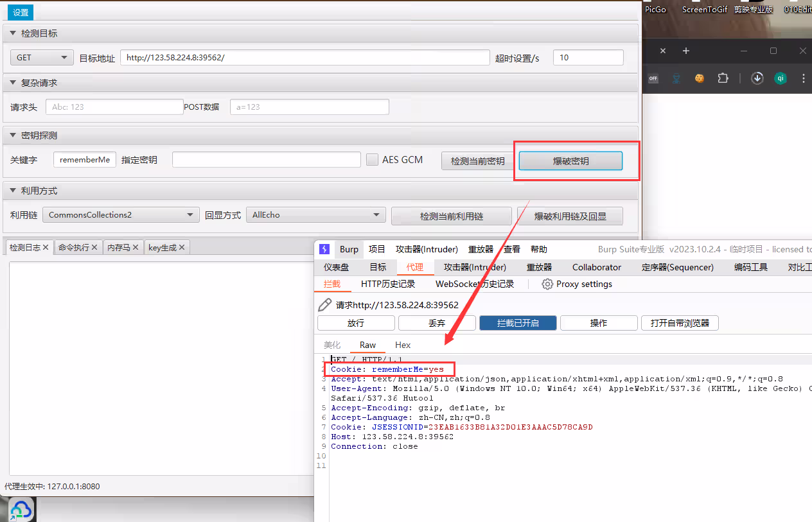Open the browser extensions puzzle icon
Image resolution: width=812 pixels, height=522 pixels.
(x=723, y=78)
